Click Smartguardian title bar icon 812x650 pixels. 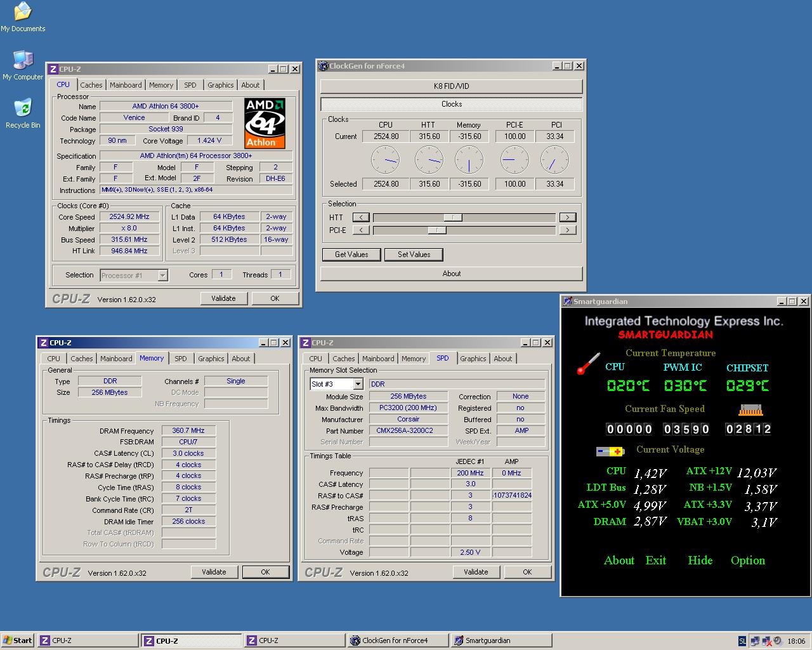point(568,302)
